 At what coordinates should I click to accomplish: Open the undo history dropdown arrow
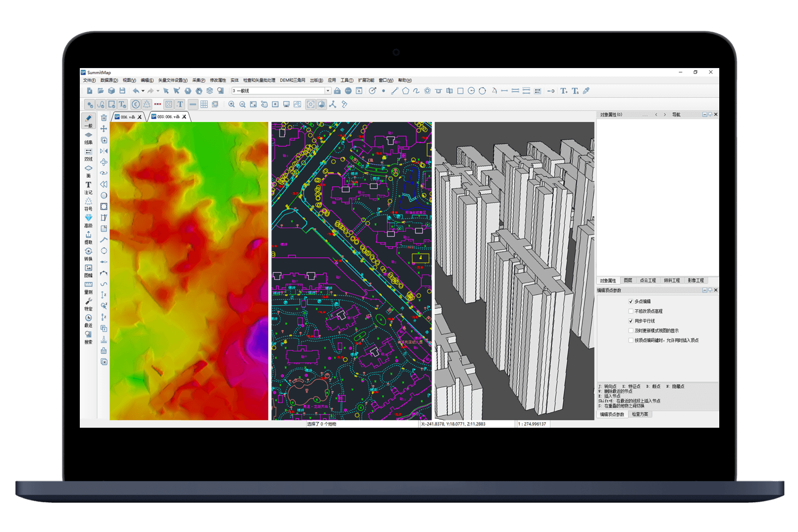143,91
